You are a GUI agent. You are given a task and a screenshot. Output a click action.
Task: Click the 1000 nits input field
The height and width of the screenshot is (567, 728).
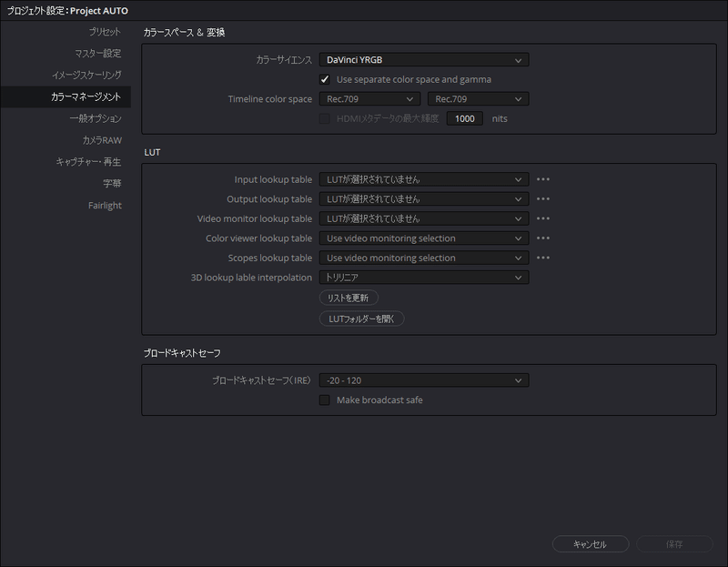465,118
